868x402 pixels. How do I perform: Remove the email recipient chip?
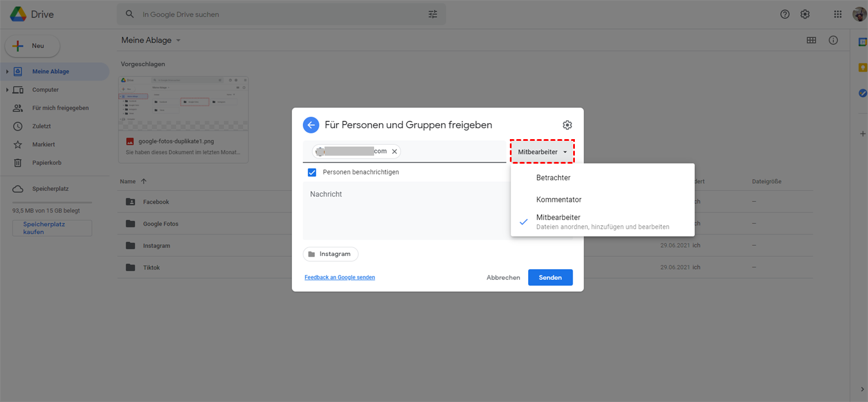click(394, 152)
